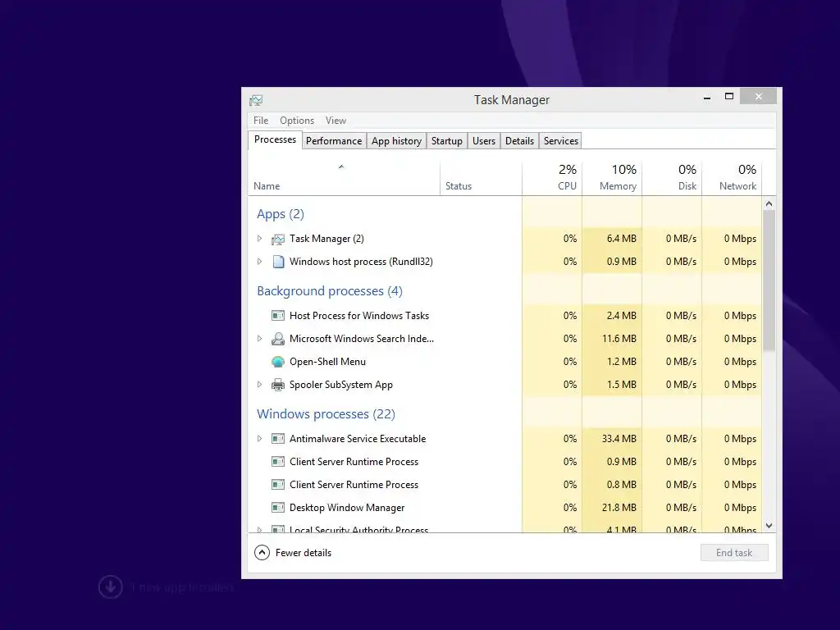Expand the Task Manager (2) process group
Screen dimensions: 840x630
click(260, 239)
